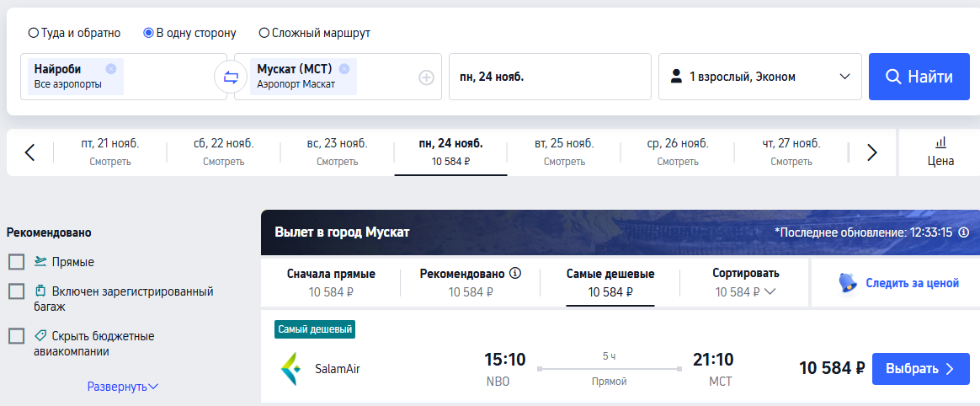980x406 pixels.
Task: Expand the Сортировать sorting dropdown
Action: tap(746, 283)
